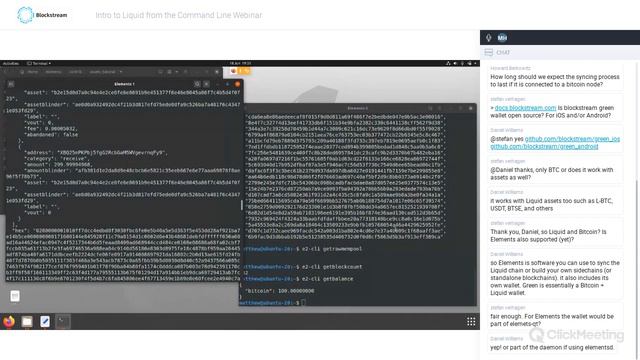Close the Elements 2 terminal window
The image size is (640, 360).
tap(470, 108)
